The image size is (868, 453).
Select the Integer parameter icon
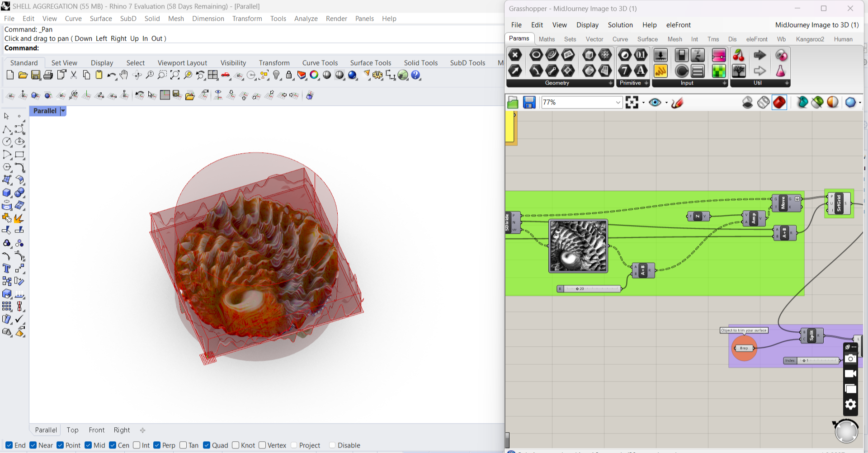[625, 71]
